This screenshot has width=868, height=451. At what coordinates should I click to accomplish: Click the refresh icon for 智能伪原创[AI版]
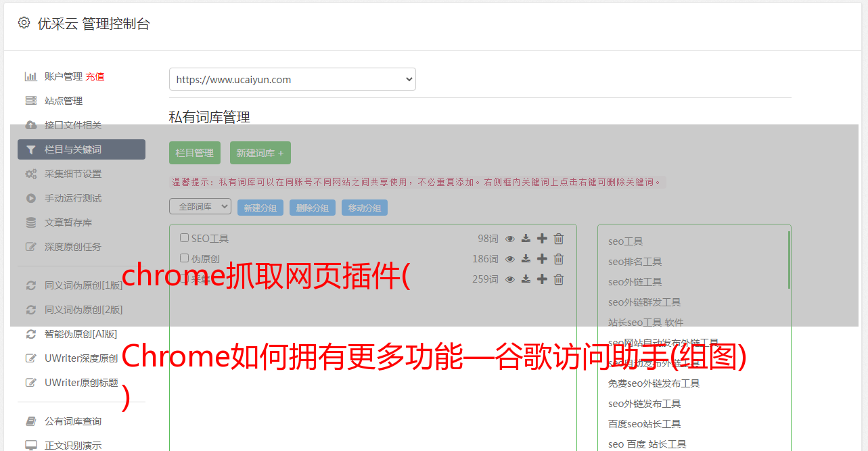(31, 334)
